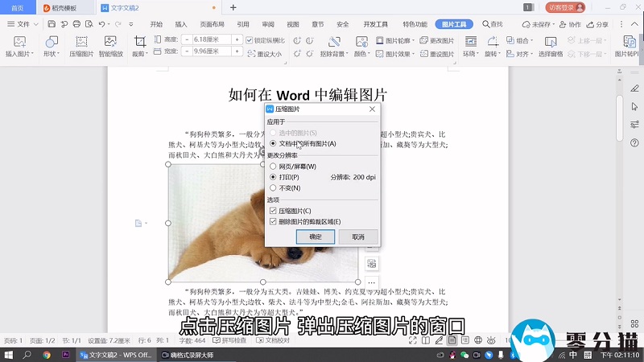Image resolution: width=644 pixels, height=362 pixels.
Task: Click the 选择窗格 icon
Action: (551, 41)
